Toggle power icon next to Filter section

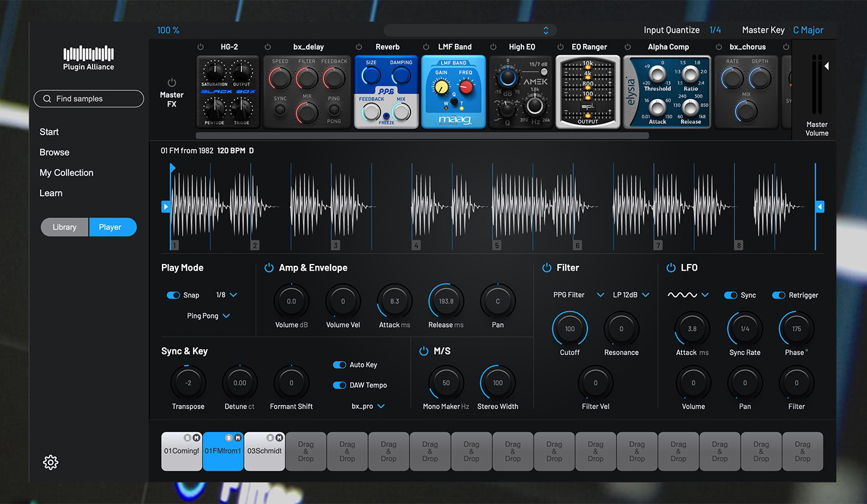[x=547, y=268]
